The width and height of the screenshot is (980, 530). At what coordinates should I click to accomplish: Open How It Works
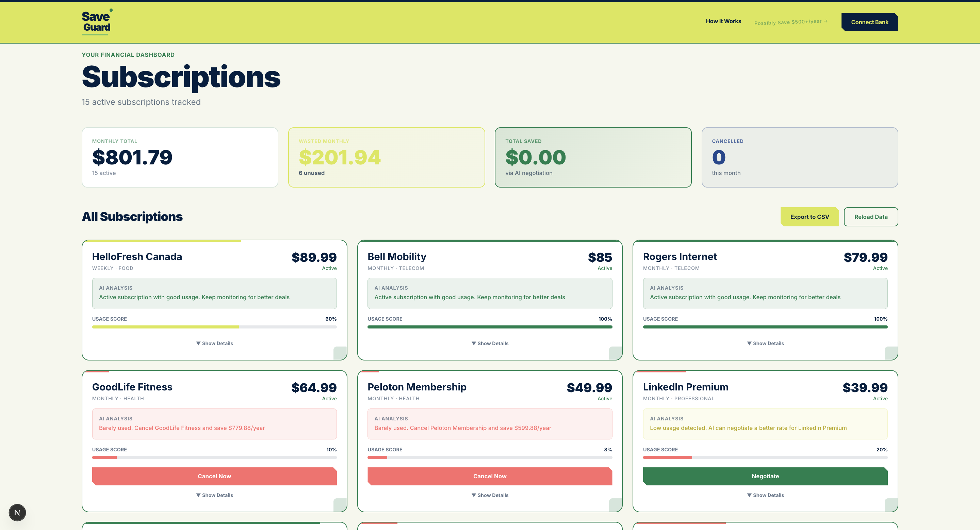(723, 21)
